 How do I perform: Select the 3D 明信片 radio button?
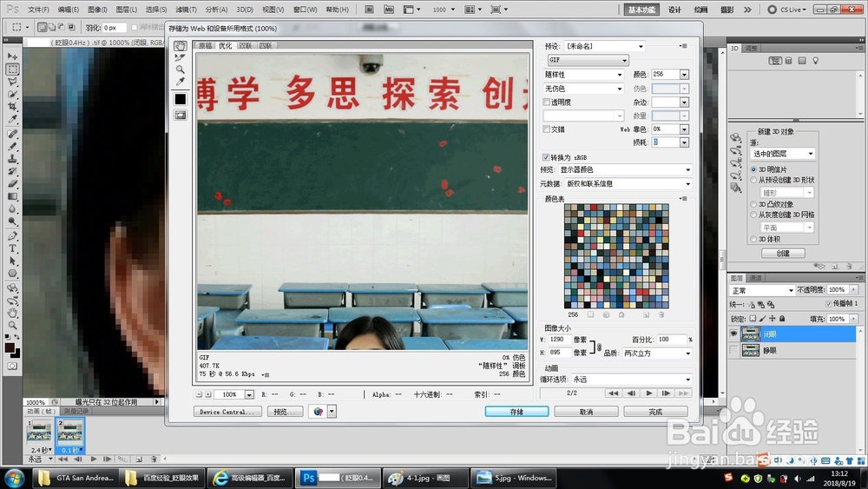click(753, 169)
